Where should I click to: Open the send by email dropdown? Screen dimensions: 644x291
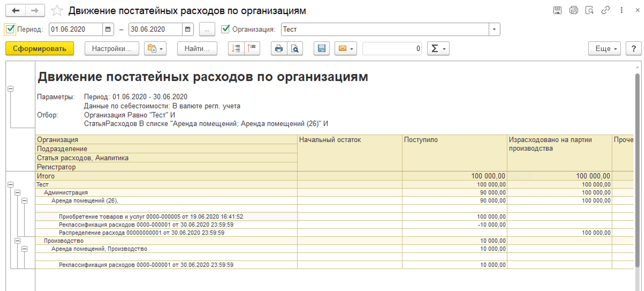click(x=346, y=48)
